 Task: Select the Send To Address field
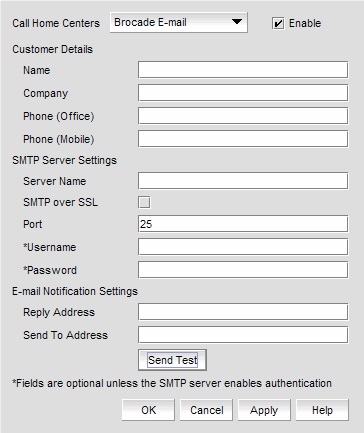pyautogui.click(x=243, y=335)
